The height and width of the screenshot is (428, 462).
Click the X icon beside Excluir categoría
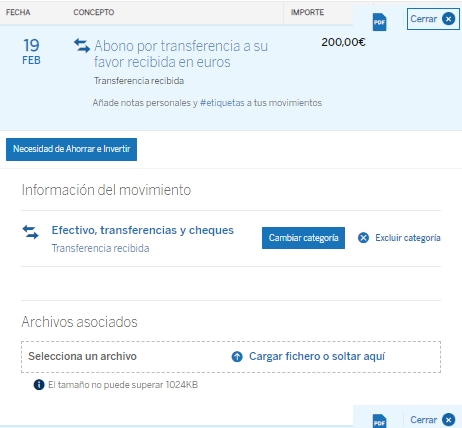tap(363, 238)
